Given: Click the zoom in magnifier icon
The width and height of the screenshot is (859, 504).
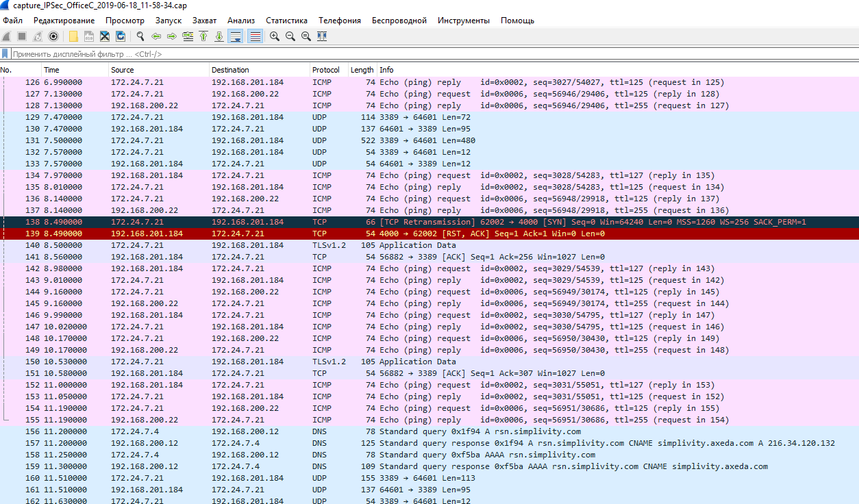Looking at the screenshot, I should coord(274,36).
